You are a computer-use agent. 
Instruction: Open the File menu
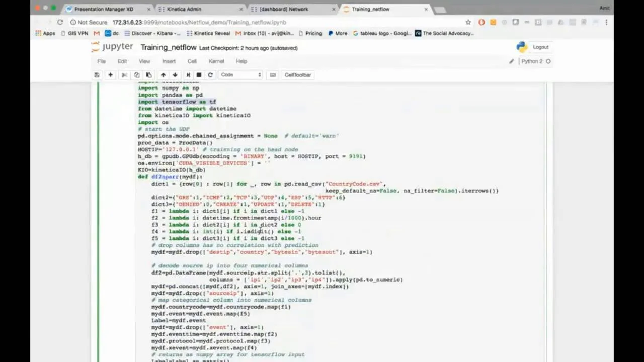[101, 61]
